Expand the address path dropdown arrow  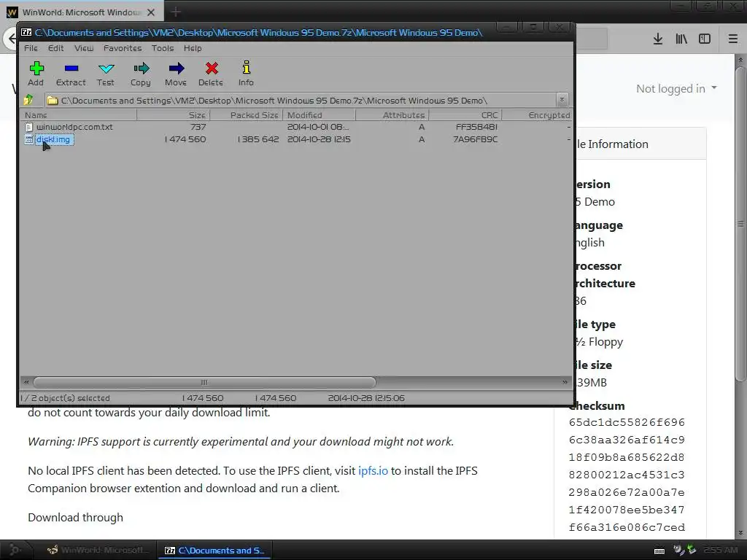[x=562, y=99]
